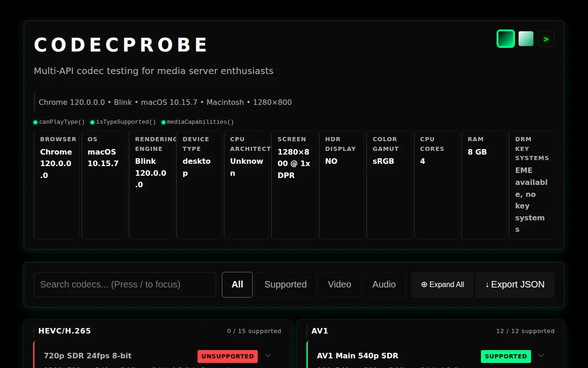Screen dimensions: 588x368
Task: Select the dark green theme swatch
Action: tap(505, 39)
